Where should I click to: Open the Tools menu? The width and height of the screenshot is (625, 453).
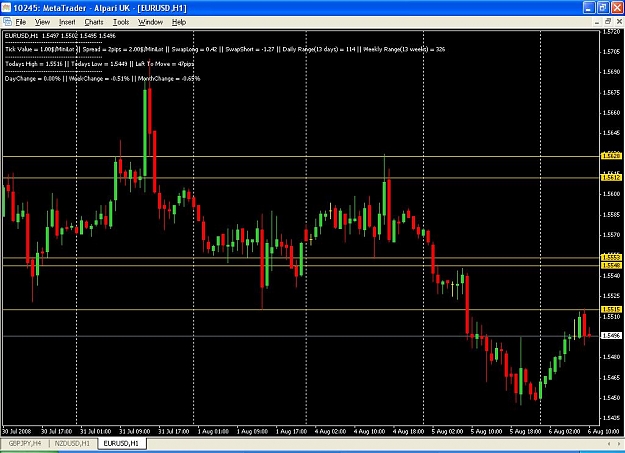pos(121,22)
